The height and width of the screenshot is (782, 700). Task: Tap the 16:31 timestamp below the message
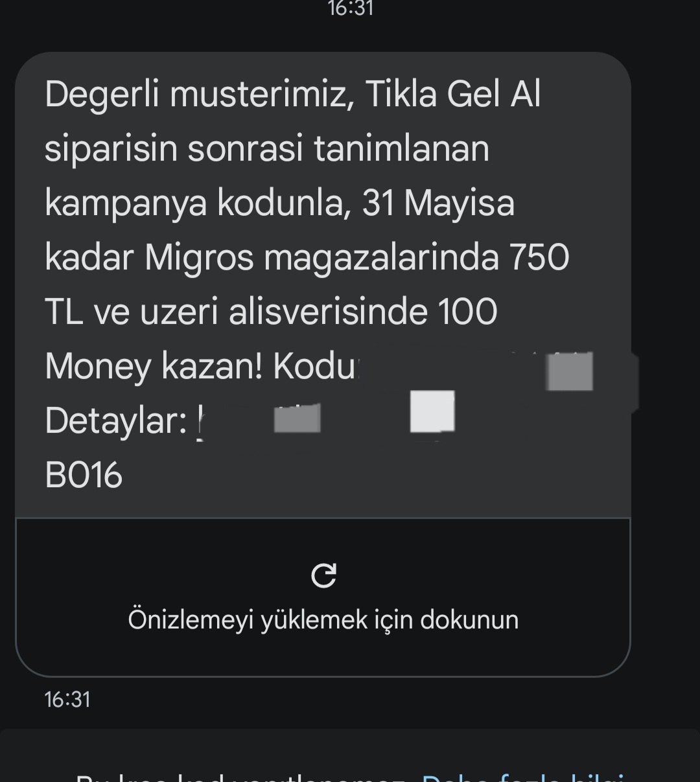coord(67,700)
